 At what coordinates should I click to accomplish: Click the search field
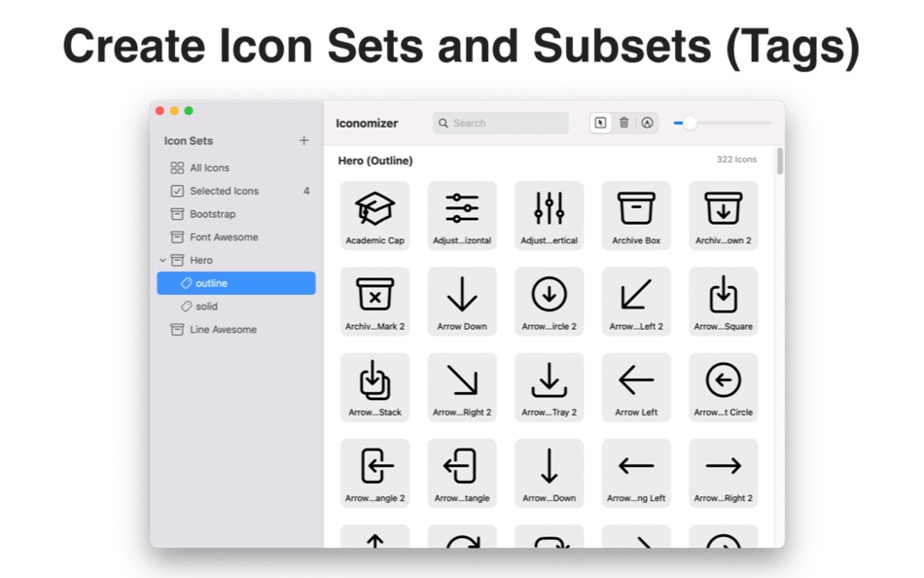click(x=500, y=123)
